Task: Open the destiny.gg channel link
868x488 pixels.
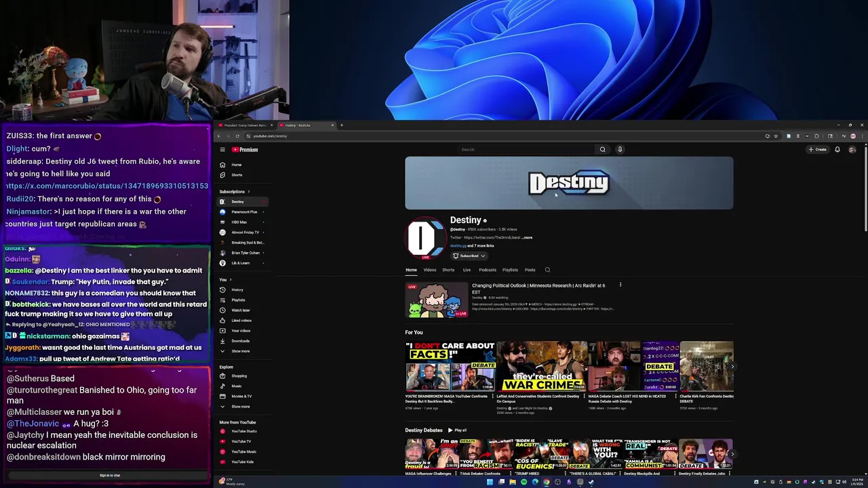Action: 458,246
